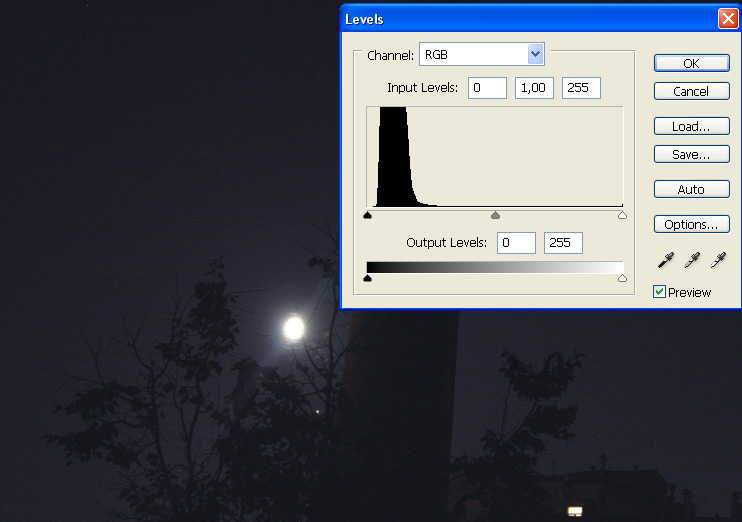Focus the Input Levels highlight field 255
The height and width of the screenshot is (522, 742).
pyautogui.click(x=581, y=88)
